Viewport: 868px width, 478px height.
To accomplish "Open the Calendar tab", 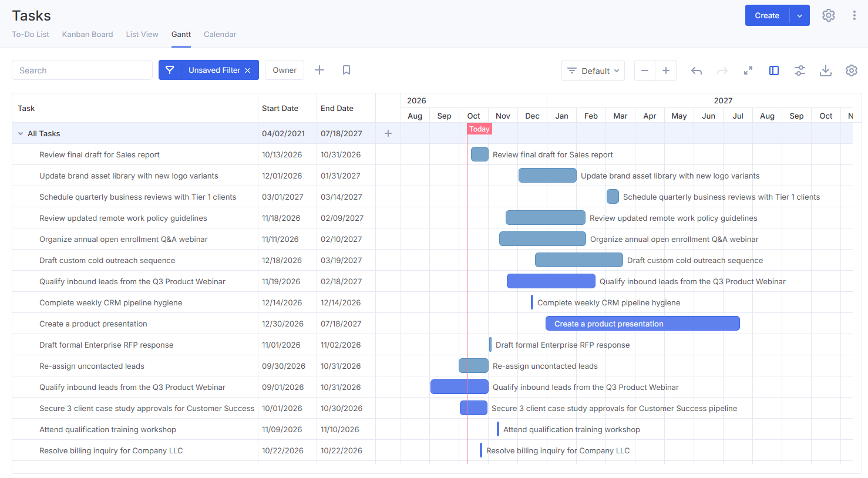I will point(220,34).
